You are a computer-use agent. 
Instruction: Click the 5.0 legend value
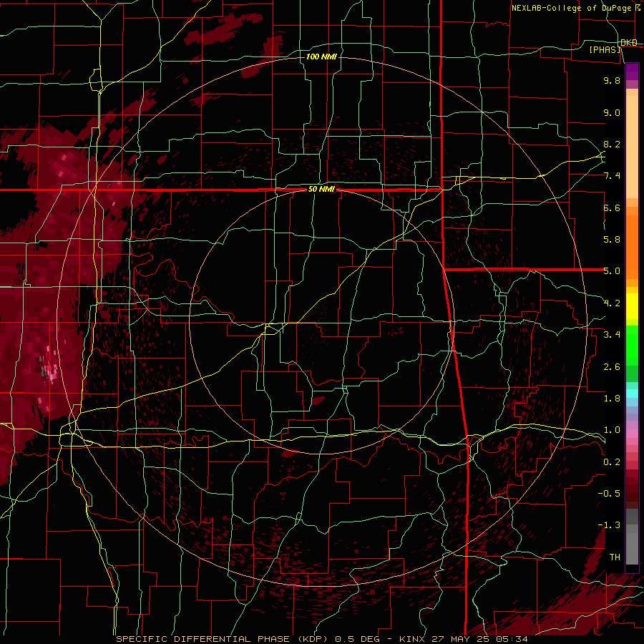pos(612,271)
